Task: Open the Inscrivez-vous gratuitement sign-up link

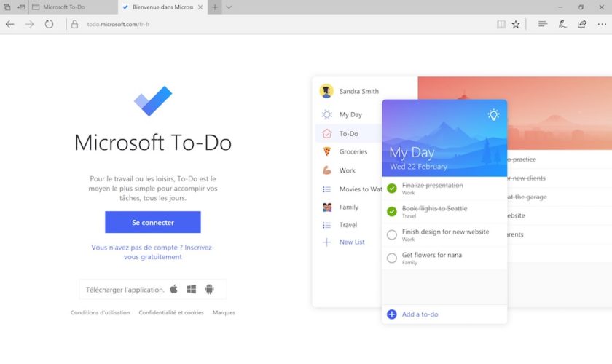Action: (152, 252)
